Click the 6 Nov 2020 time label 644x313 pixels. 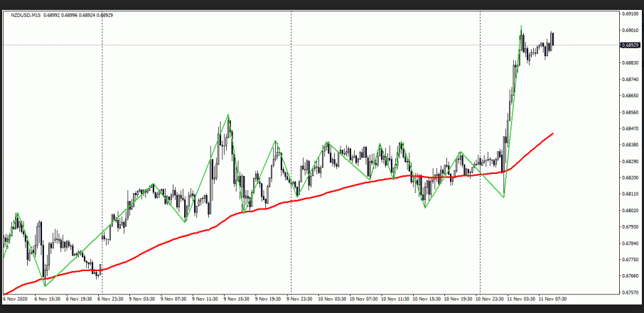pyautogui.click(x=16, y=299)
